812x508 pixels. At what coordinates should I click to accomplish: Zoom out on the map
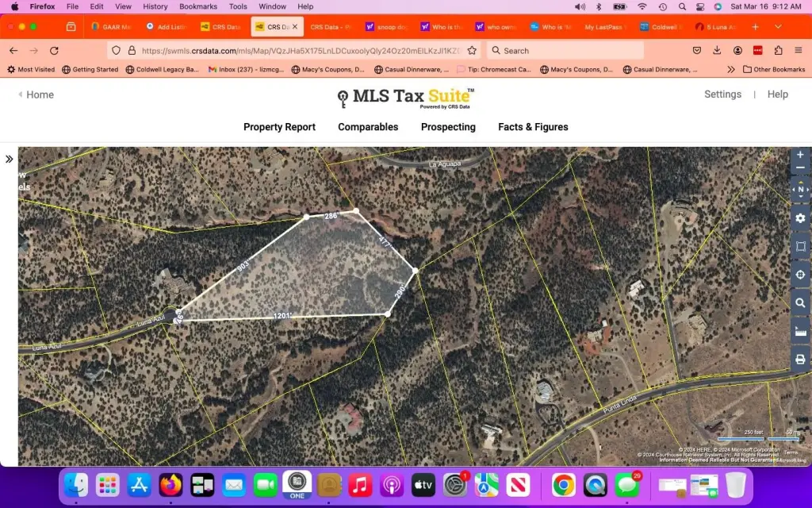(x=800, y=168)
